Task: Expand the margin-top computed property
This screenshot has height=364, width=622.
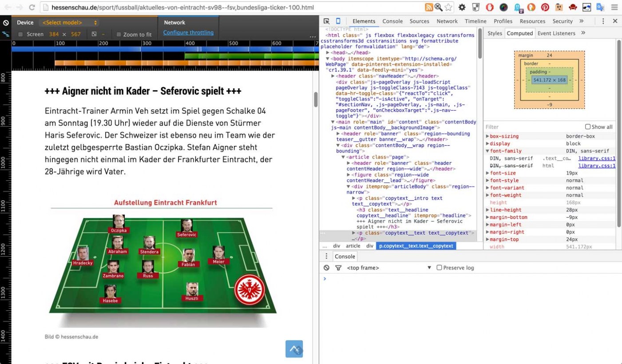Action: [487, 239]
